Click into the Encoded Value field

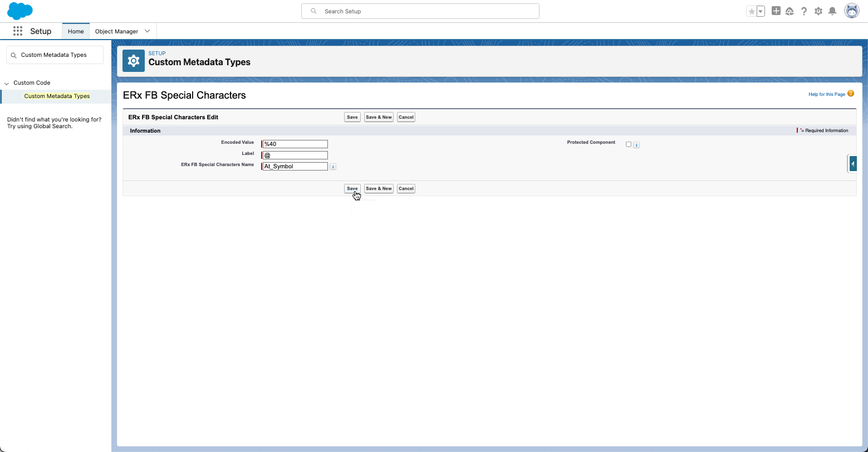(x=295, y=144)
